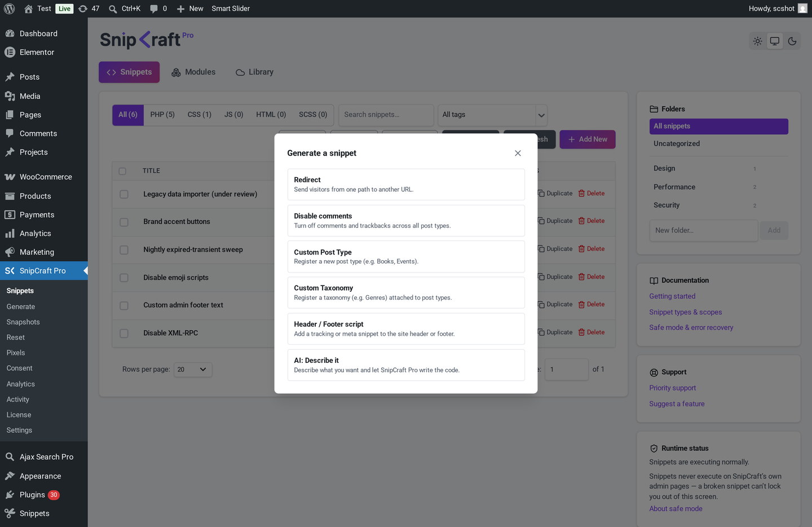812x527 pixels.
Task: Delete the Legacy data importer snippet
Action: tap(592, 194)
